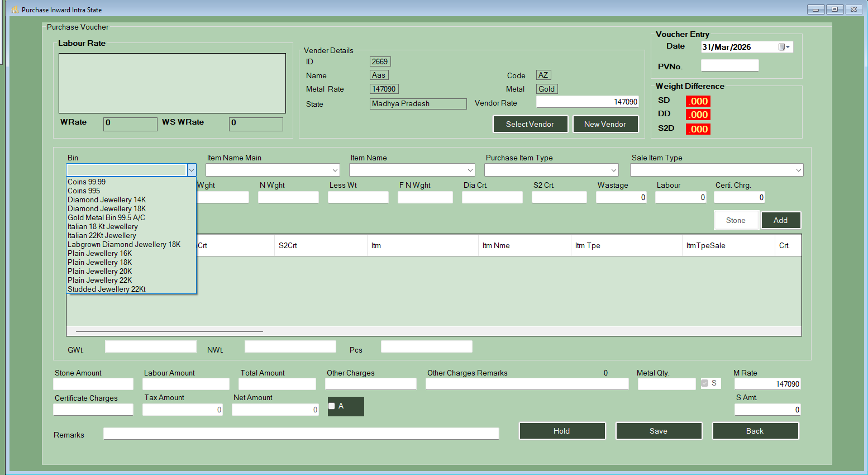Screen dimensions: 868x475
Task: Click the Wastage input field
Action: coord(621,197)
